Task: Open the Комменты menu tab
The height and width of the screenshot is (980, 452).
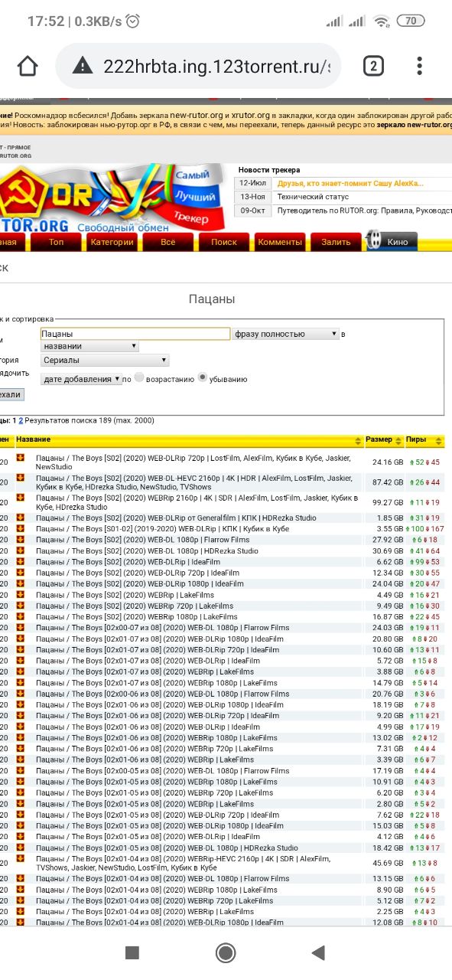Action: 280,242
